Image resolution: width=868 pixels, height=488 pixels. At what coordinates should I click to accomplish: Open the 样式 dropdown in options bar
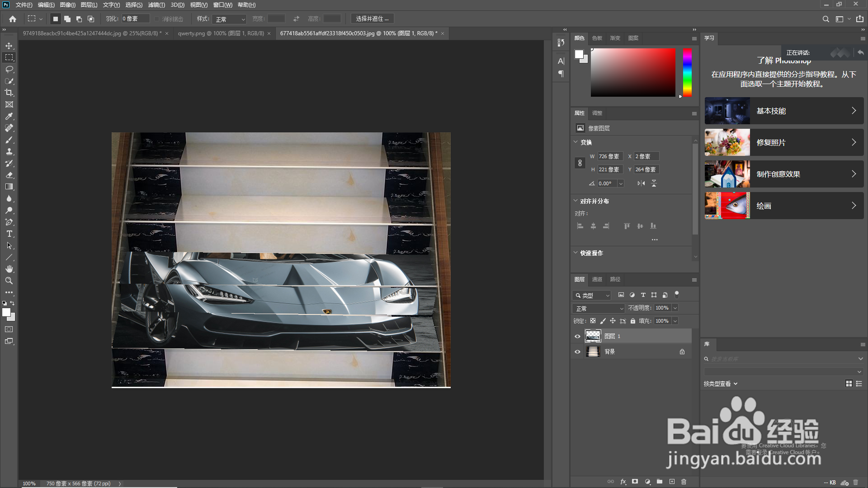[x=230, y=19]
